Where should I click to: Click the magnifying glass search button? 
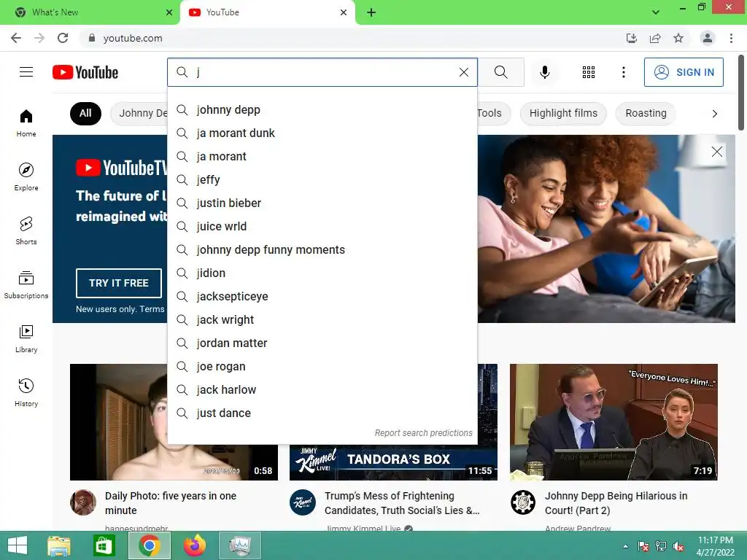(500, 72)
